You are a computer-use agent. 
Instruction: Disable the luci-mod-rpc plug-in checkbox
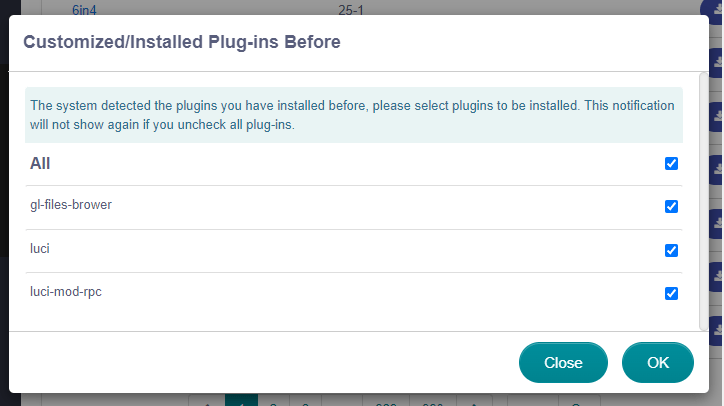pos(671,293)
